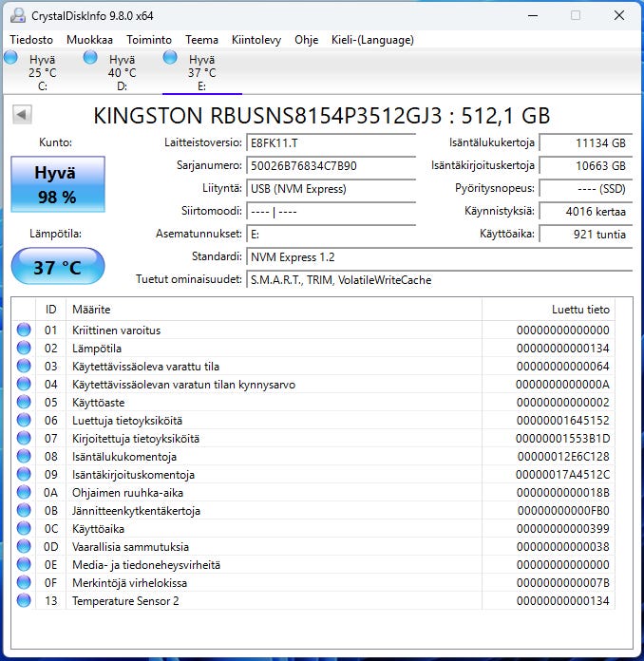Click the Käynnistyksiä value 4016 kertaa
This screenshot has height=661, width=644.
(586, 211)
